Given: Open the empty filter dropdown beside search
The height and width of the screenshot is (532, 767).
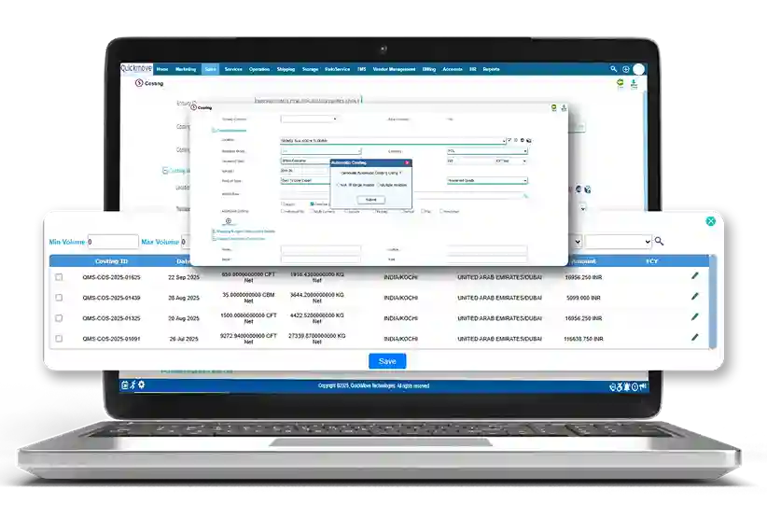Looking at the screenshot, I should point(619,242).
